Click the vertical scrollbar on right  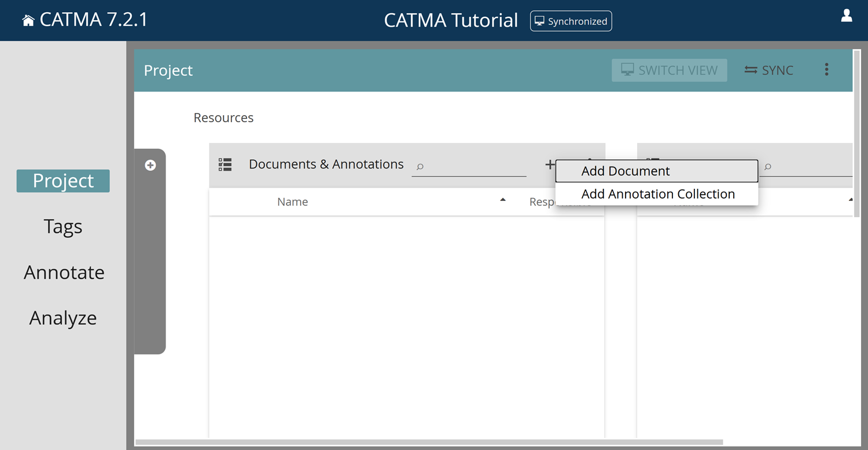[x=856, y=133]
